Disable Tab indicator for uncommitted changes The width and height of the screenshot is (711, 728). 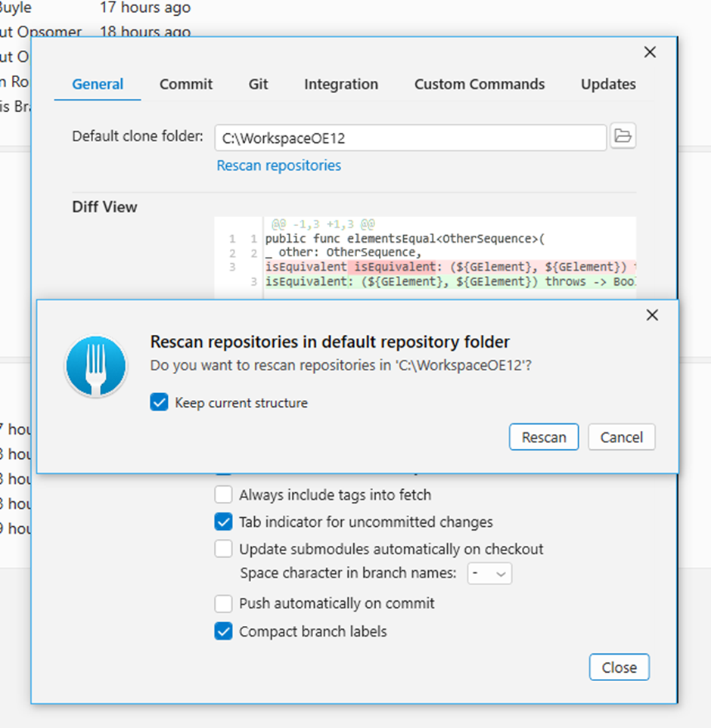click(224, 522)
